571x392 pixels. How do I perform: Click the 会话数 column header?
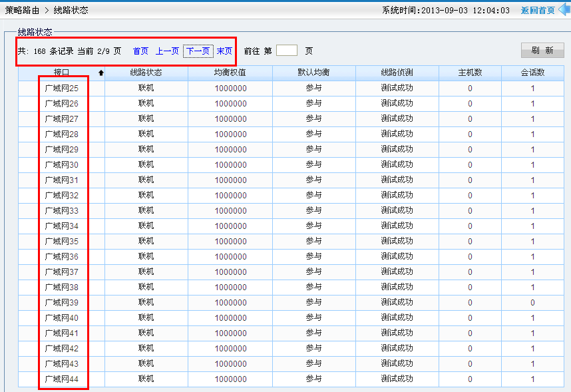532,73
